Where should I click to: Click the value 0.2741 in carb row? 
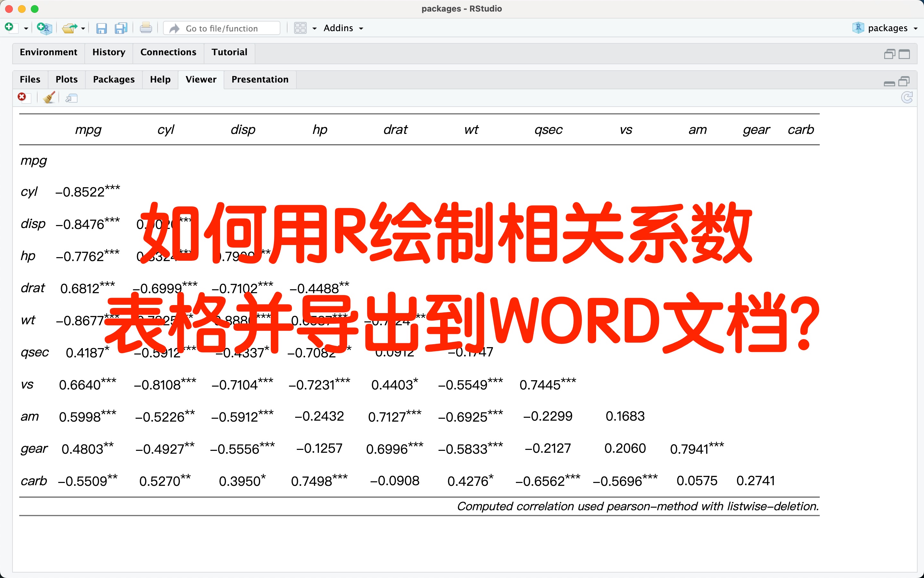click(x=756, y=480)
